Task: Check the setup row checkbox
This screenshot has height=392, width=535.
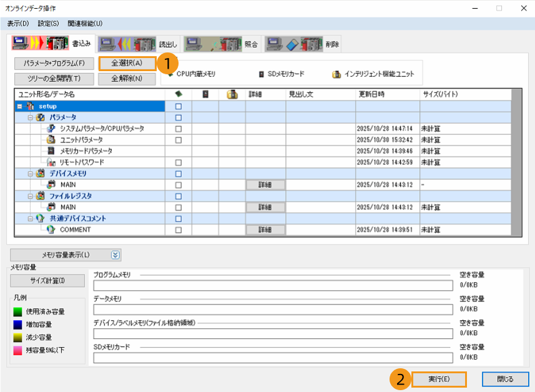Action: click(x=178, y=106)
